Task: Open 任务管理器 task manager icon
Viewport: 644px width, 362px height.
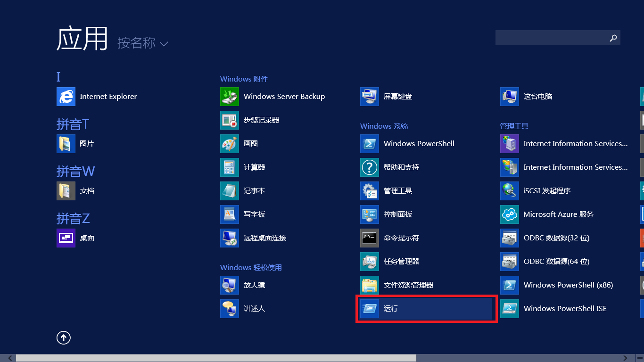Action: click(370, 262)
